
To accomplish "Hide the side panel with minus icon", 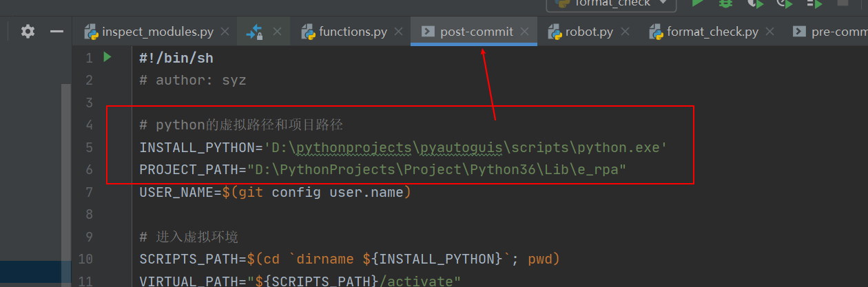I will coord(56,32).
